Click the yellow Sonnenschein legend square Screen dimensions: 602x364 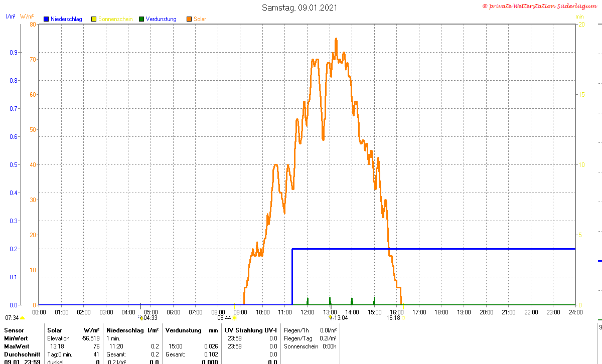[x=93, y=19]
